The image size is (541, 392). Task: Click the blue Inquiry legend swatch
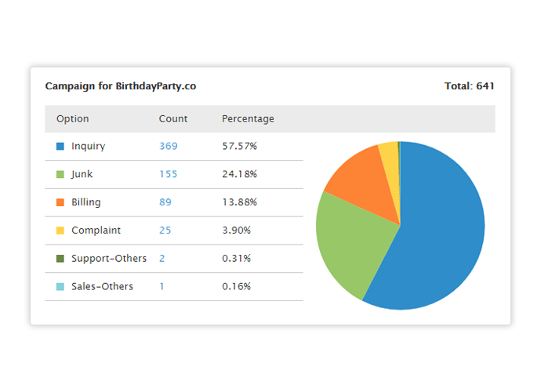pos(60,146)
